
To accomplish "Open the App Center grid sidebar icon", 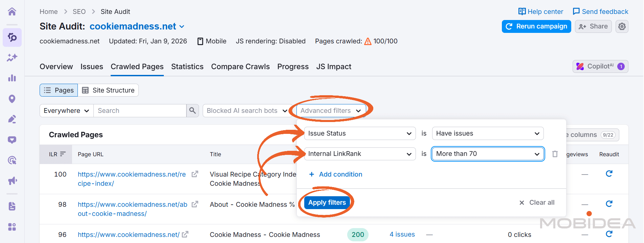I will tap(12, 227).
